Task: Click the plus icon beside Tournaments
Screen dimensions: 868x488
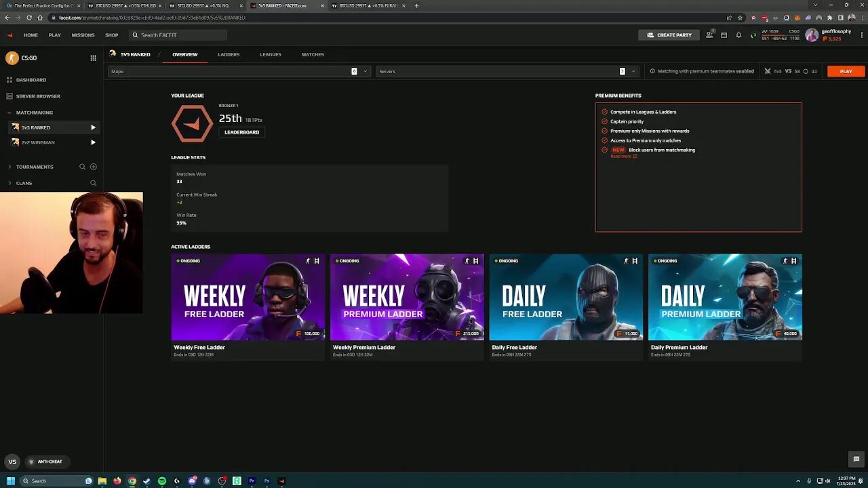Action: click(94, 167)
